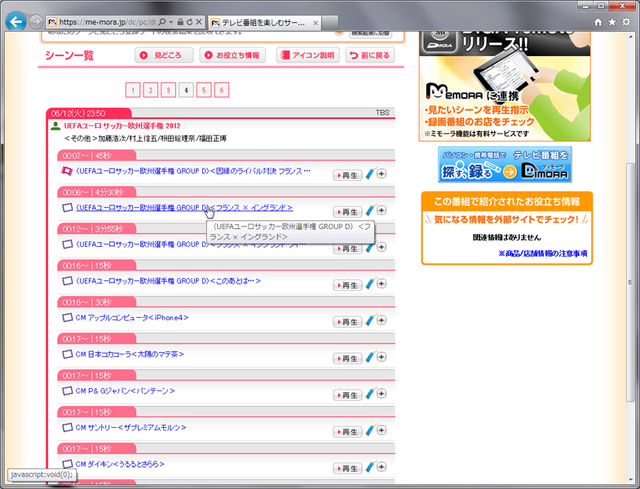
Task: Go to scene list page 6
Action: coord(222,90)
